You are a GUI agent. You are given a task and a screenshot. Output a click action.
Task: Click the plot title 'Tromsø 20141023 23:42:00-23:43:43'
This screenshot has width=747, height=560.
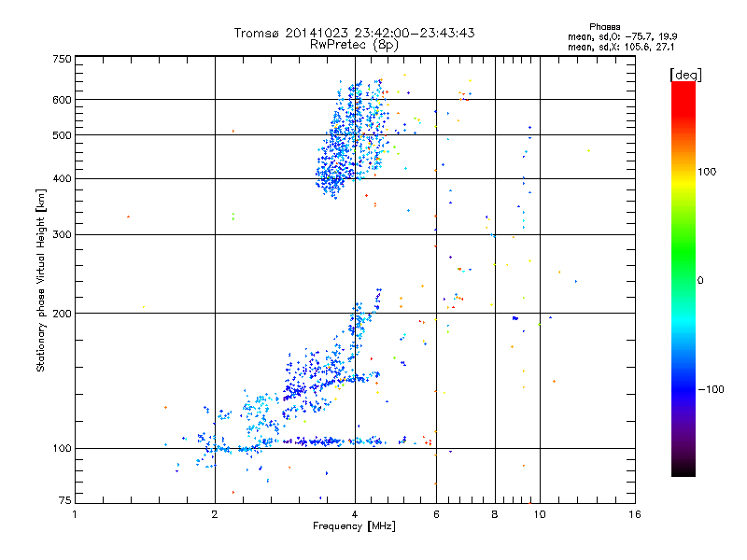click(x=354, y=33)
